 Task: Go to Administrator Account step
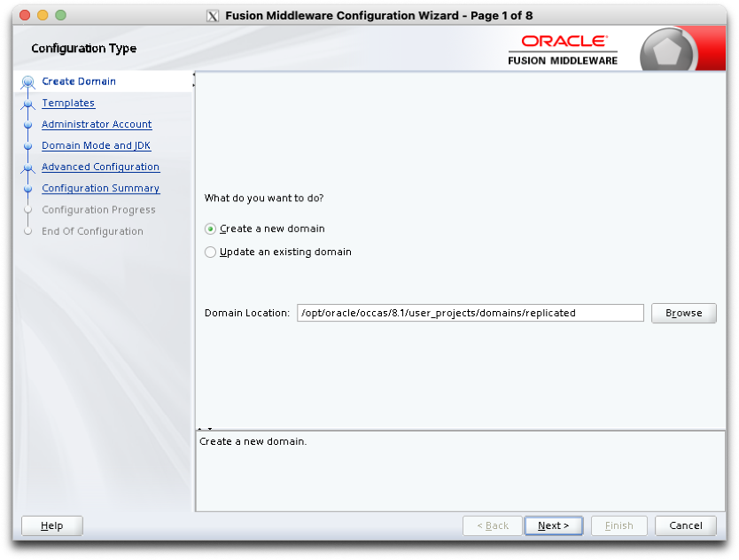click(x=97, y=125)
